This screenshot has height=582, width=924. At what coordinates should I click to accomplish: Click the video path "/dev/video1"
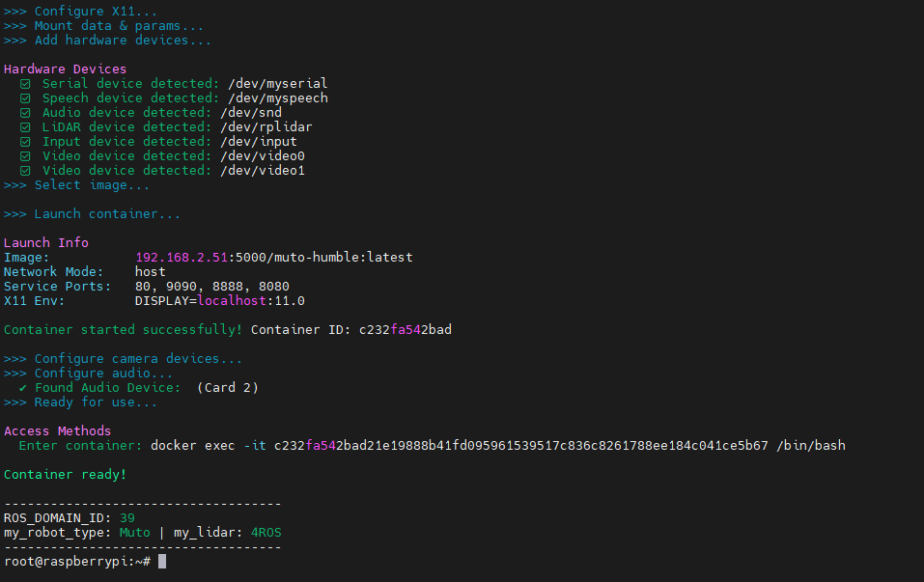point(263,170)
